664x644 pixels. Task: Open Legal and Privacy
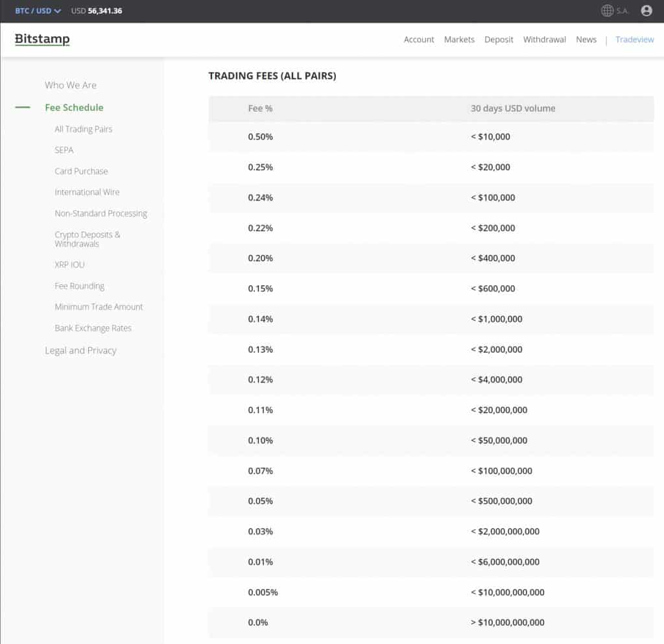tap(80, 350)
